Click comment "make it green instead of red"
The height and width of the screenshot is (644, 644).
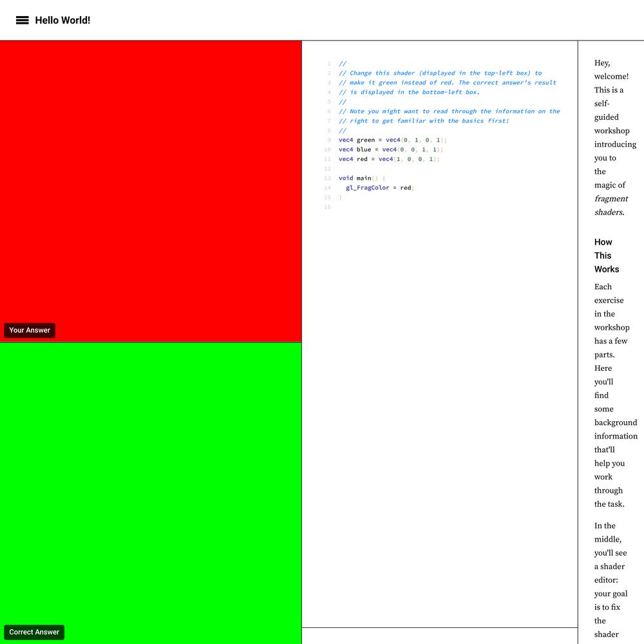[x=401, y=82]
